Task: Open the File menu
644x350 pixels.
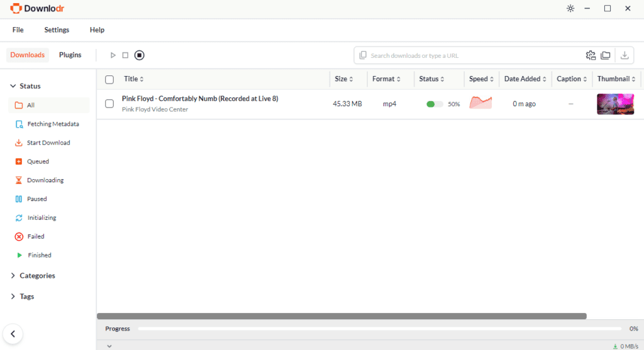Action: (18, 30)
